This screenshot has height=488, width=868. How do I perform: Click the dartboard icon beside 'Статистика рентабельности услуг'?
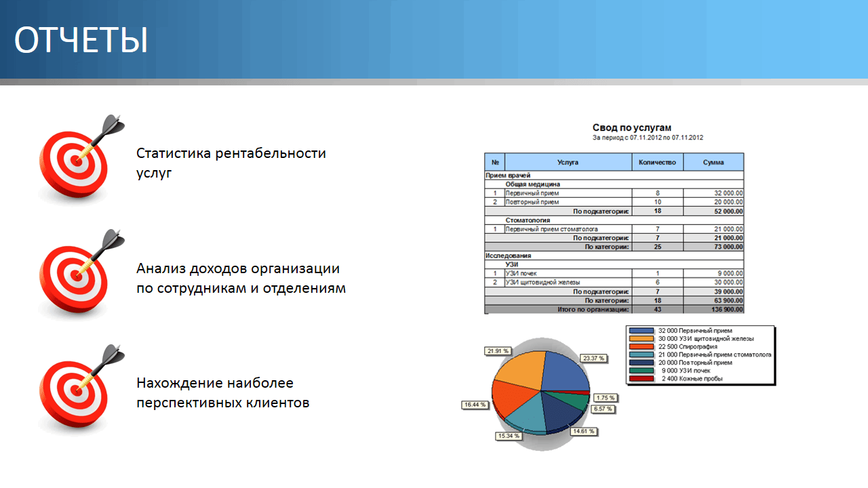(77, 159)
